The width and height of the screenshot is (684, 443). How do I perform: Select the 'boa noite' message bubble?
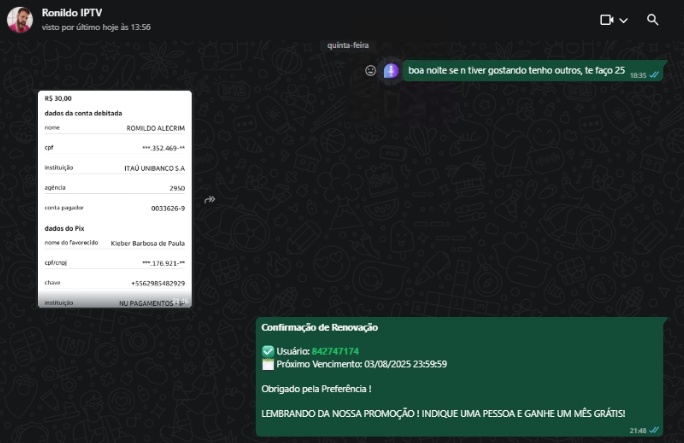click(516, 71)
